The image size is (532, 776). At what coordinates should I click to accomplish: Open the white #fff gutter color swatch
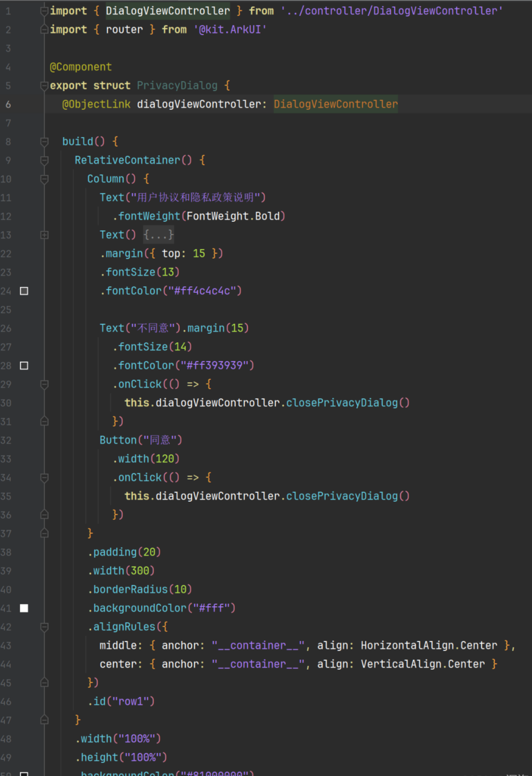tap(24, 608)
